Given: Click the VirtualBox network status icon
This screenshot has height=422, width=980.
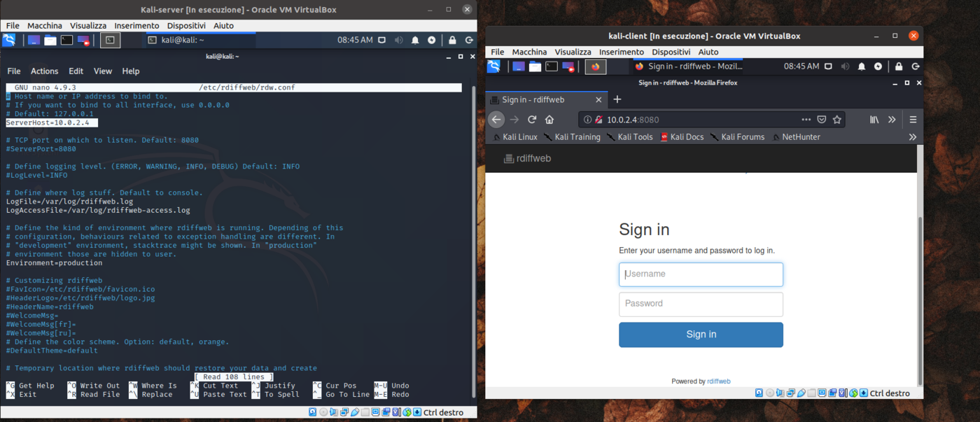Looking at the screenshot, I should (x=790, y=393).
